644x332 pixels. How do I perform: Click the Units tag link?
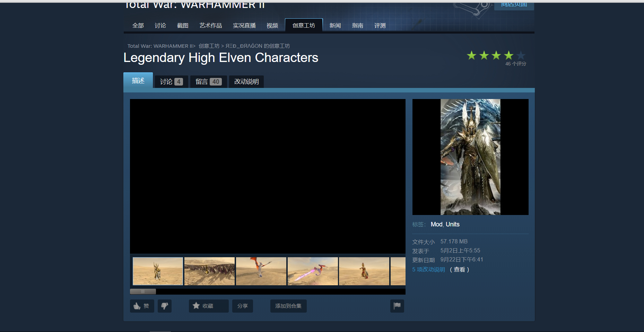tap(453, 224)
